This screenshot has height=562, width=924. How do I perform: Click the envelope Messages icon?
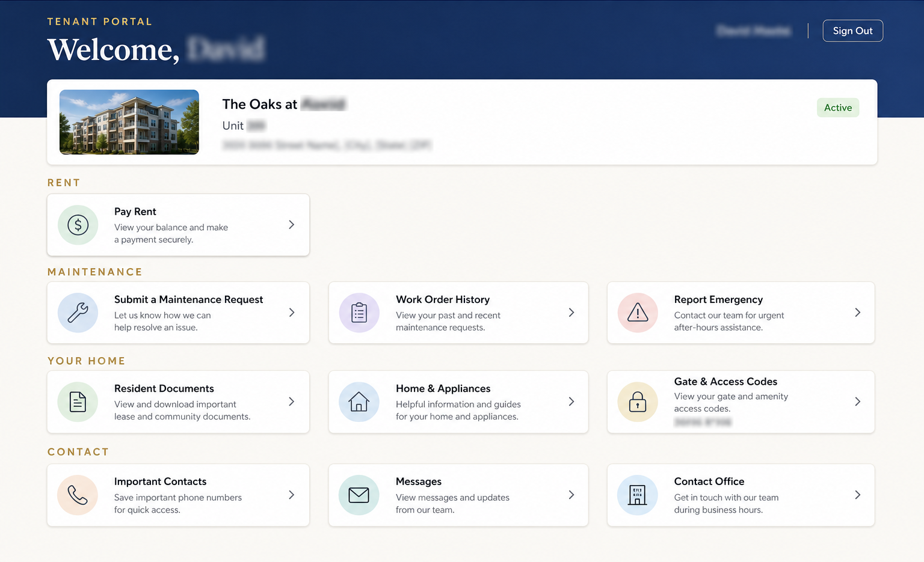pos(359,495)
